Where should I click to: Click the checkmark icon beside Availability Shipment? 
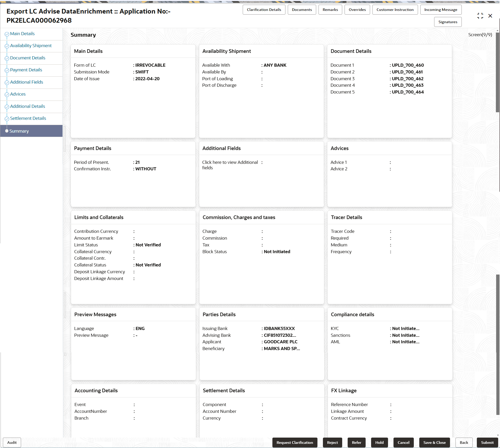tap(7, 46)
